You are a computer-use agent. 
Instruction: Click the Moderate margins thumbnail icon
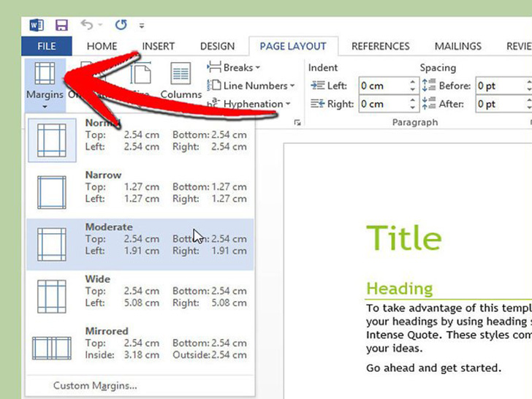[x=52, y=244]
